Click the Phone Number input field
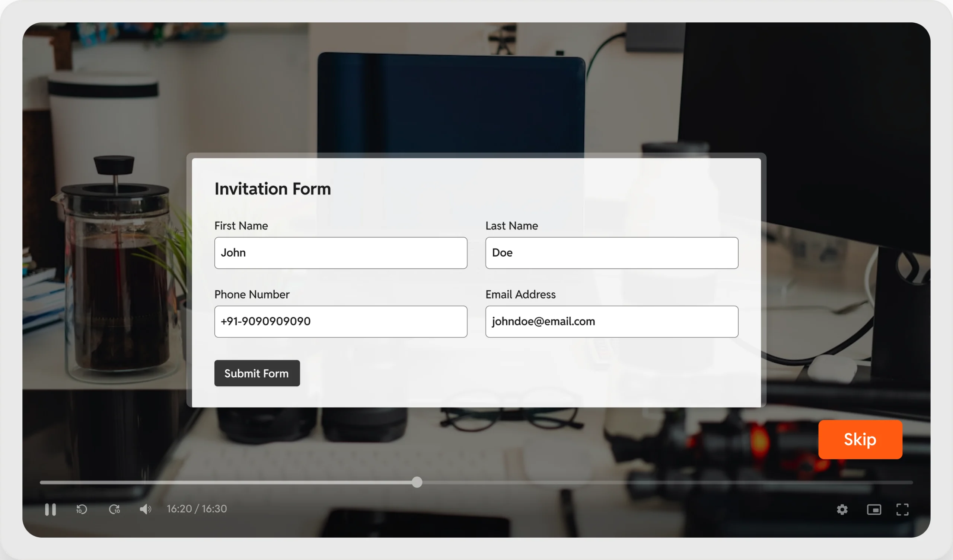This screenshot has height=560, width=953. pyautogui.click(x=340, y=322)
